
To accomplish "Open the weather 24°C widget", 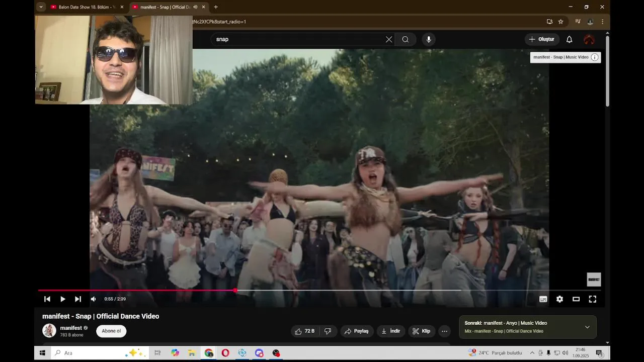I will [x=496, y=353].
